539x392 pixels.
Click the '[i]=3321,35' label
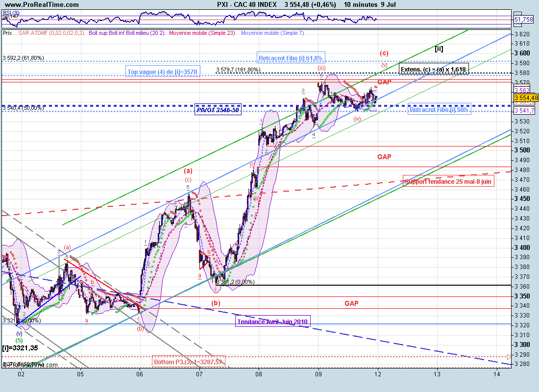[20, 348]
